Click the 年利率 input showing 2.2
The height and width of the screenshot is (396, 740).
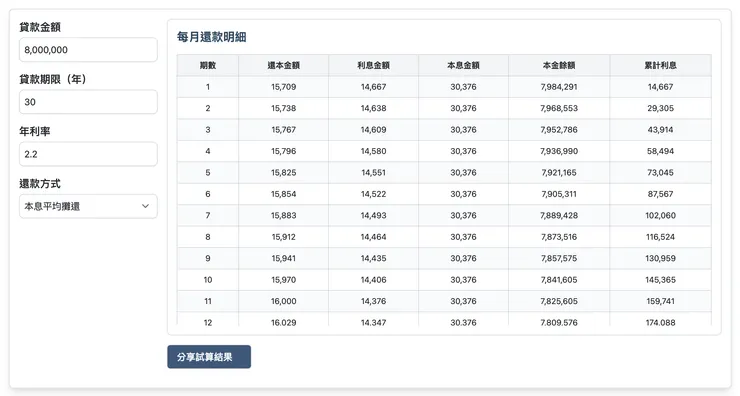(88, 154)
